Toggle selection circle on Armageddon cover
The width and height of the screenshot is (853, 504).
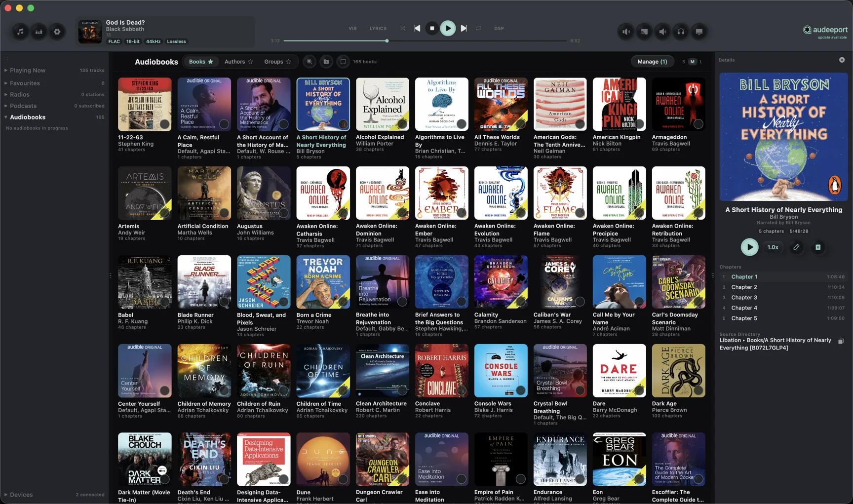point(698,124)
